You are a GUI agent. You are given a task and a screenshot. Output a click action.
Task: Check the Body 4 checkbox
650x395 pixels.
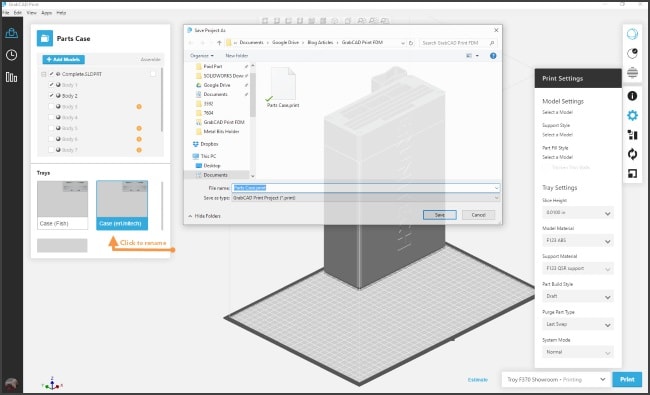[x=51, y=117]
